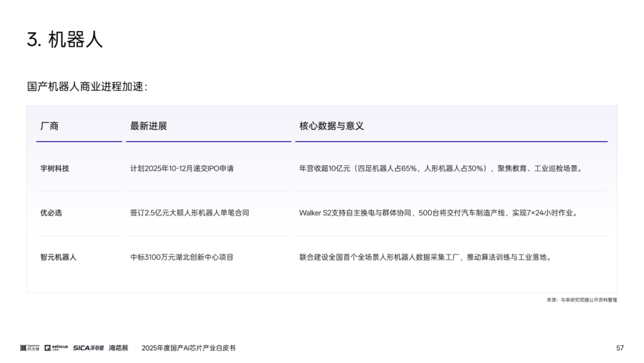This screenshot has width=644, height=363.
Task: Click the SICA深芯盟 logo in footer
Action: 88,348
